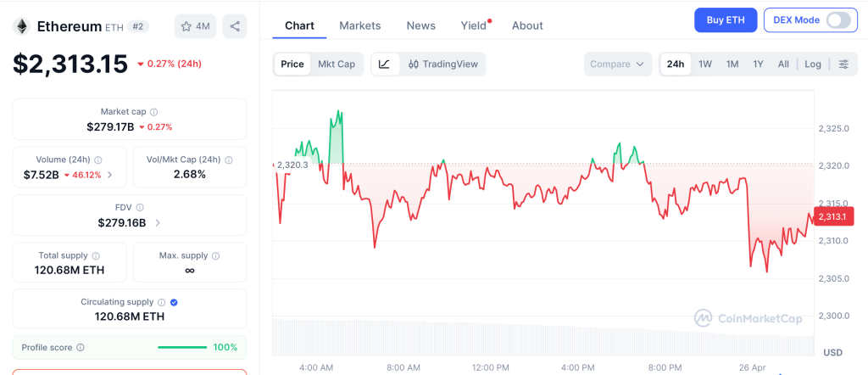This screenshot has width=868, height=375.
Task: Toggle DEX Mode switch
Action: click(837, 20)
